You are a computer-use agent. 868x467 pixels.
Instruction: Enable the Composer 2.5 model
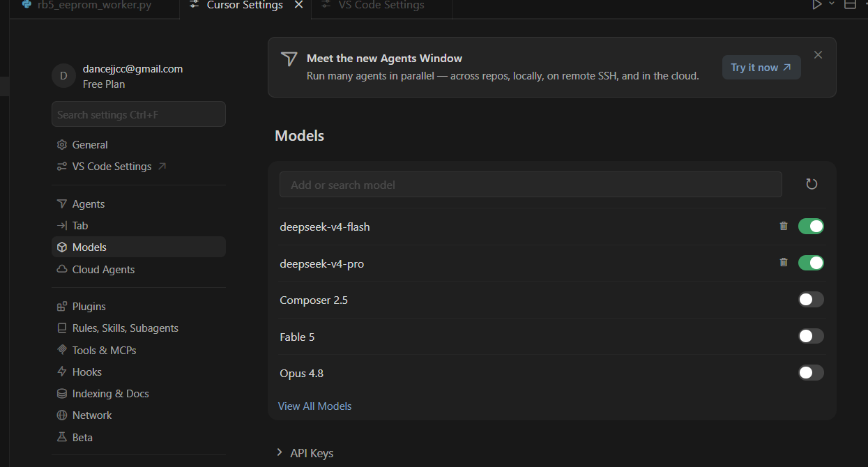coord(811,300)
